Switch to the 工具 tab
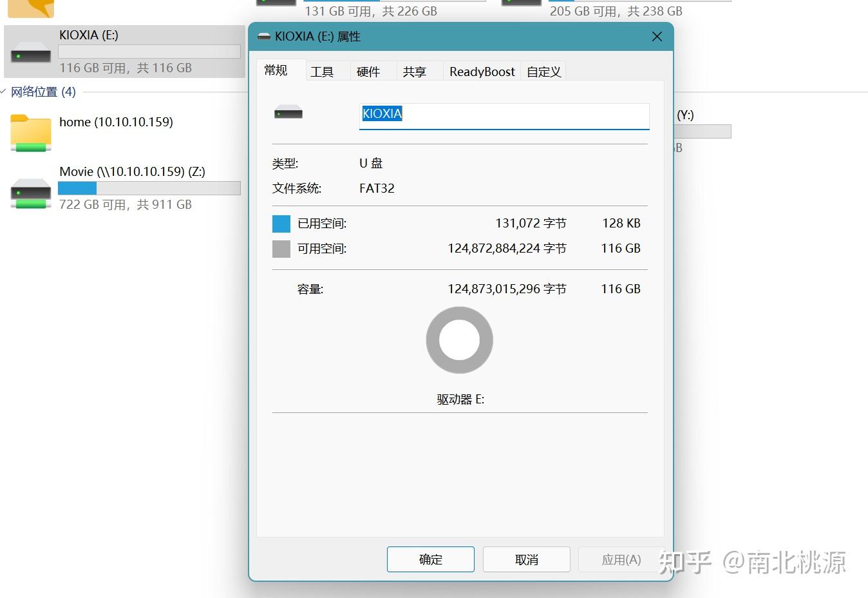 coord(322,71)
